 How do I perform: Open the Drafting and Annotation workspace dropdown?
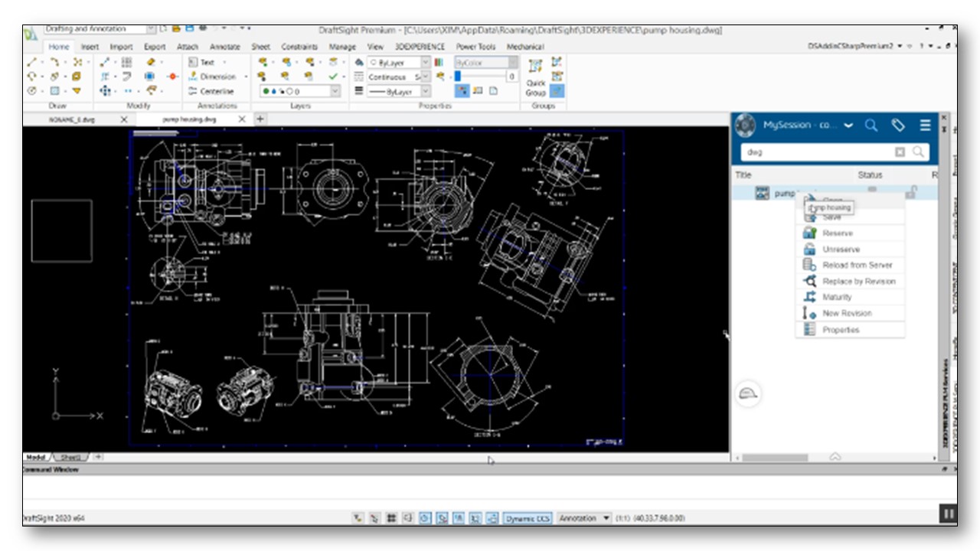point(151,29)
